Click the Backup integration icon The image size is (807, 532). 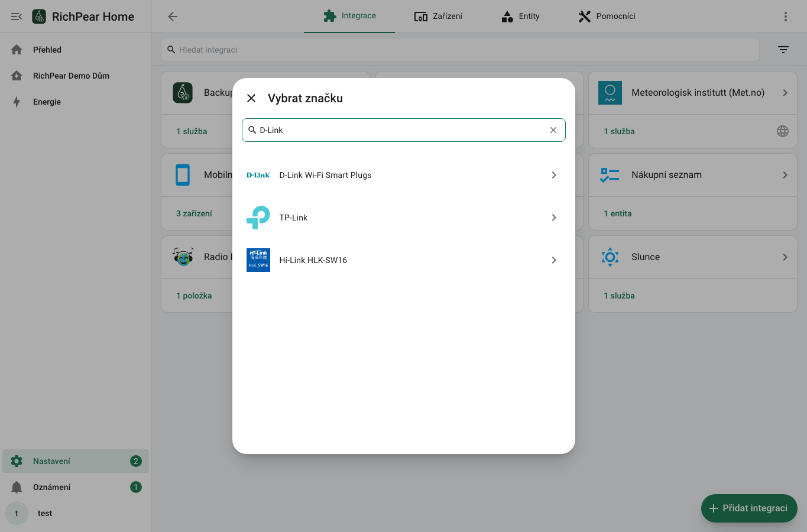pyautogui.click(x=183, y=93)
